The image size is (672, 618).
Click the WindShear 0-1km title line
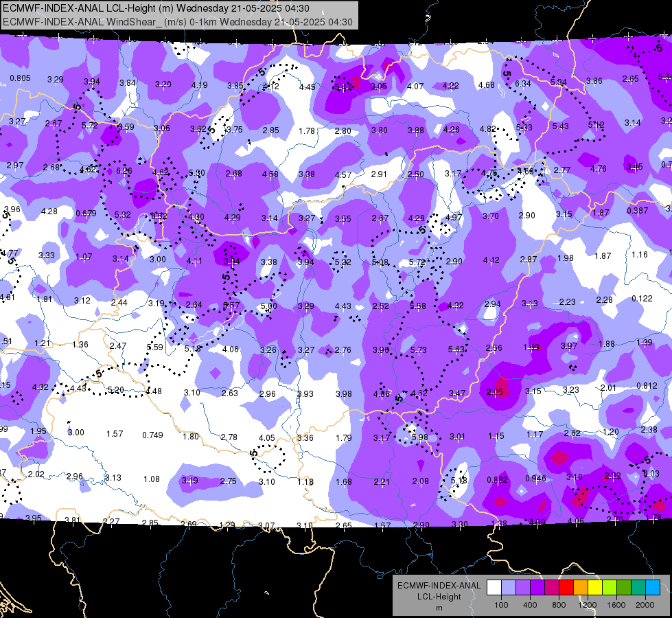click(178, 22)
